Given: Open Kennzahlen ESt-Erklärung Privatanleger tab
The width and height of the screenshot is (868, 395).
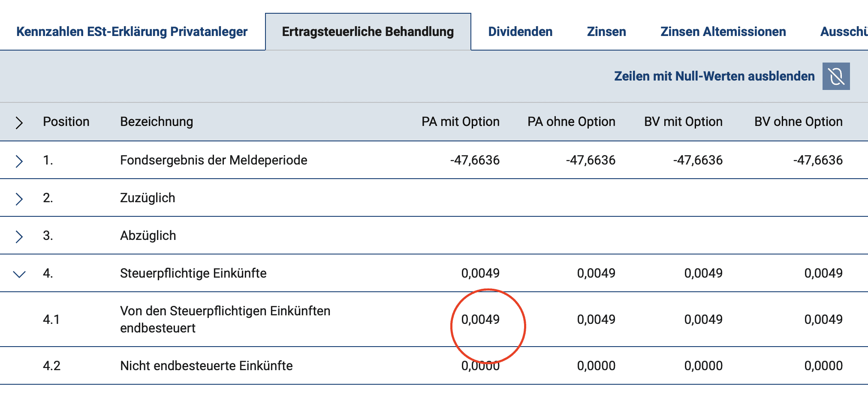Looking at the screenshot, I should tap(132, 32).
